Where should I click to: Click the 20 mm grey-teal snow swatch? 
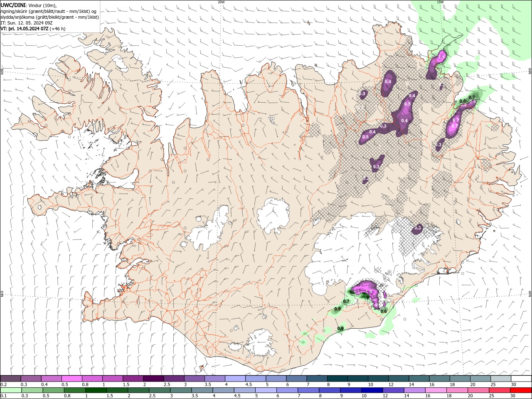[480, 379]
